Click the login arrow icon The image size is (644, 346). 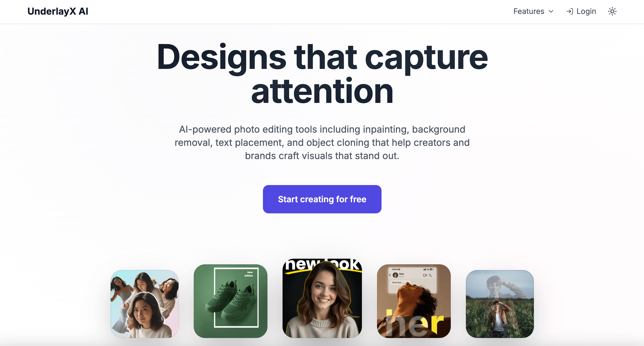(570, 12)
